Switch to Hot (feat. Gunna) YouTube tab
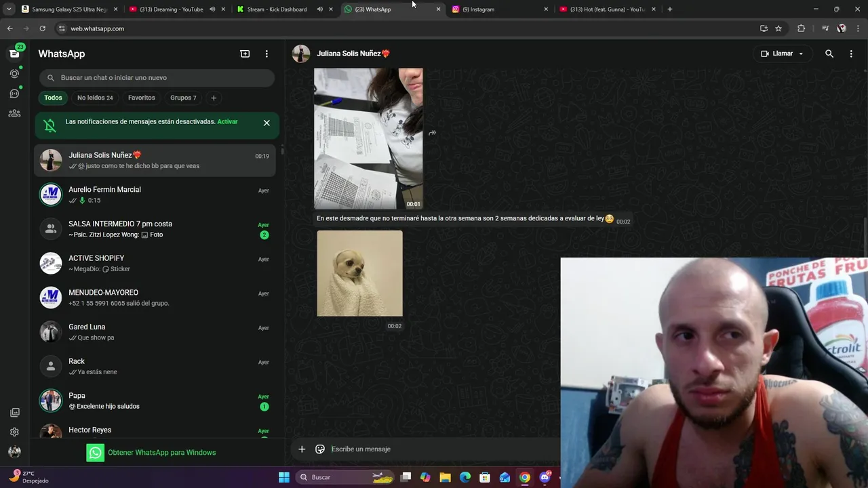Image resolution: width=868 pixels, height=488 pixels. [603, 9]
